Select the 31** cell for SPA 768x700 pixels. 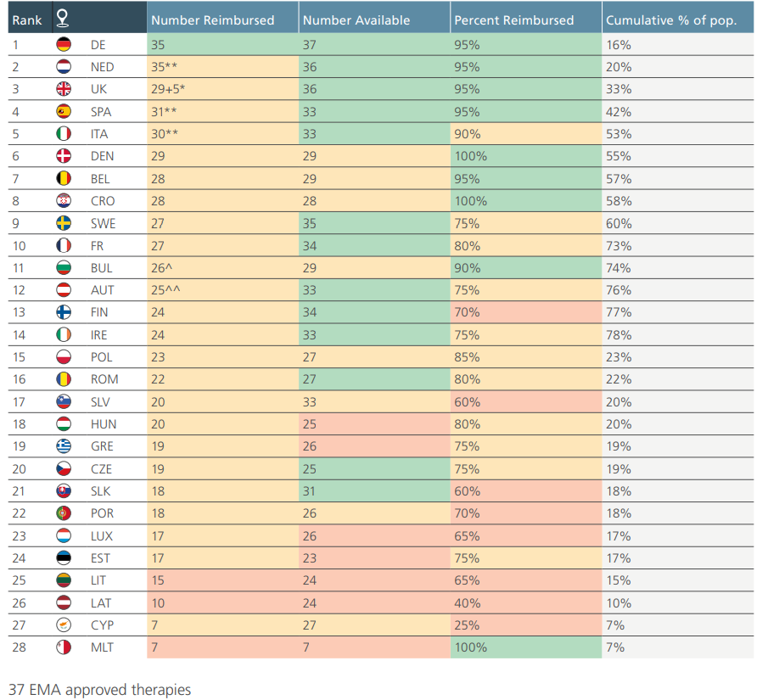(223, 112)
